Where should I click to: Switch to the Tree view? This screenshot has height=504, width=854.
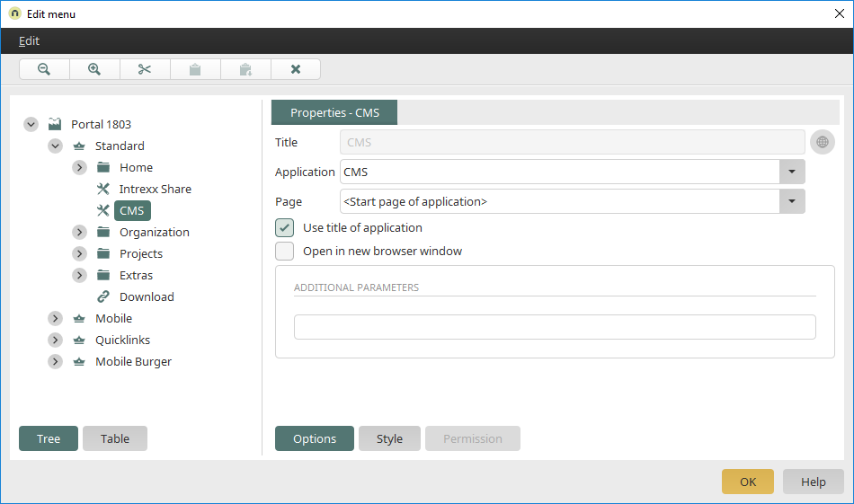[x=49, y=438]
